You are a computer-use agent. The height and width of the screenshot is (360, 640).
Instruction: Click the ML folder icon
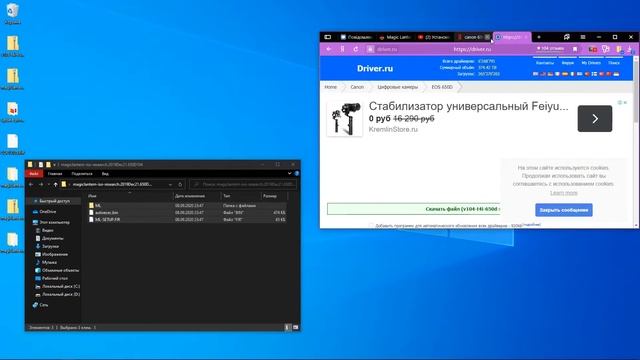tap(91, 205)
